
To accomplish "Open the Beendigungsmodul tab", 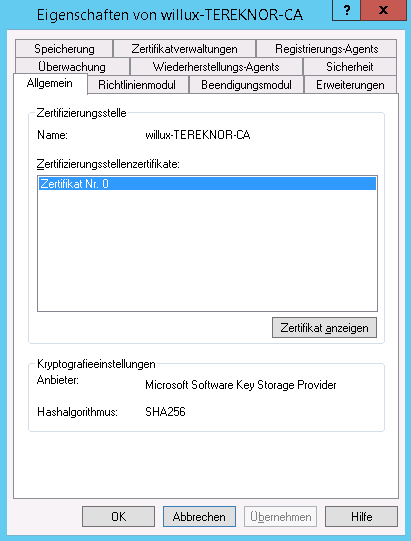I will pos(246,85).
